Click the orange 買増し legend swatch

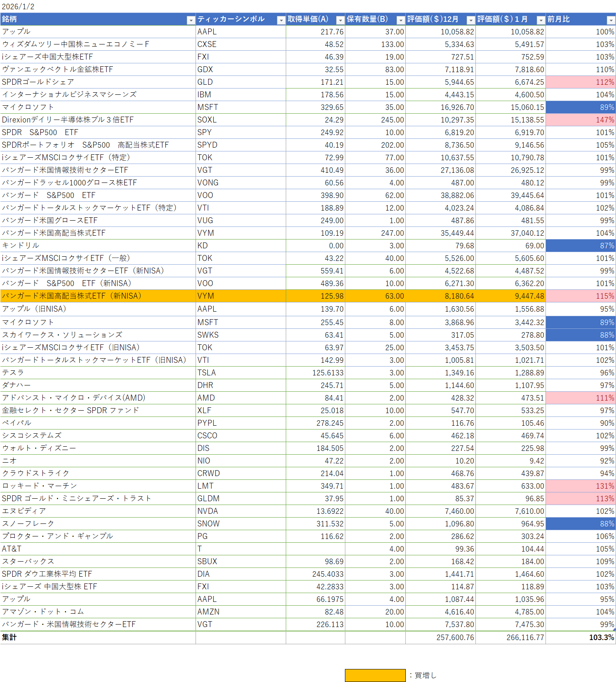coord(375,675)
